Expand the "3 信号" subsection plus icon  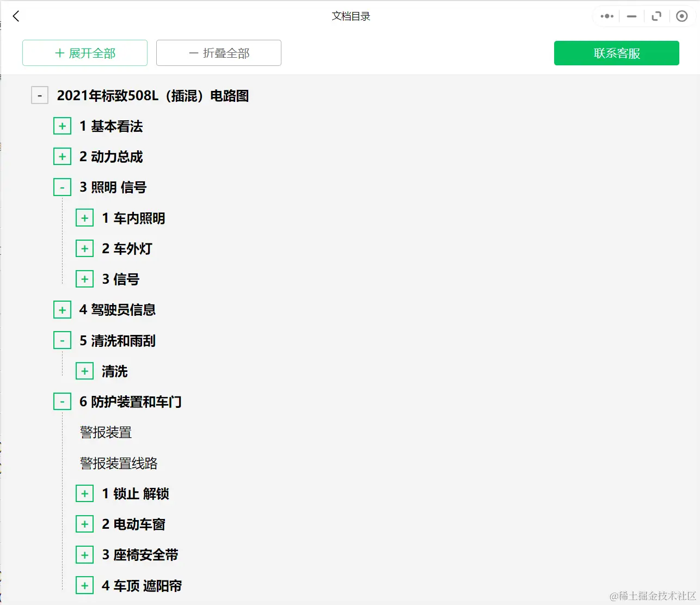click(85, 278)
